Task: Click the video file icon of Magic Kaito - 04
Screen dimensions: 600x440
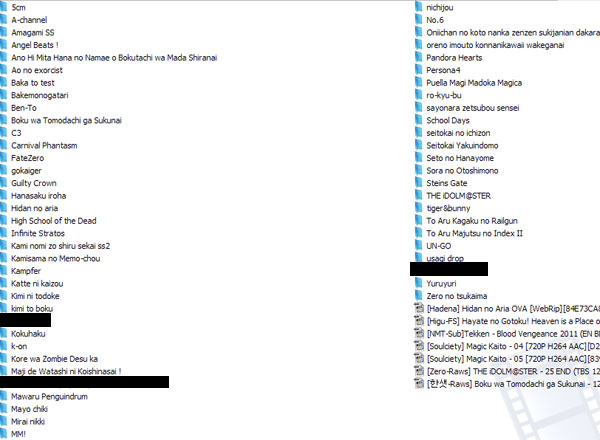Action: pyautogui.click(x=419, y=346)
